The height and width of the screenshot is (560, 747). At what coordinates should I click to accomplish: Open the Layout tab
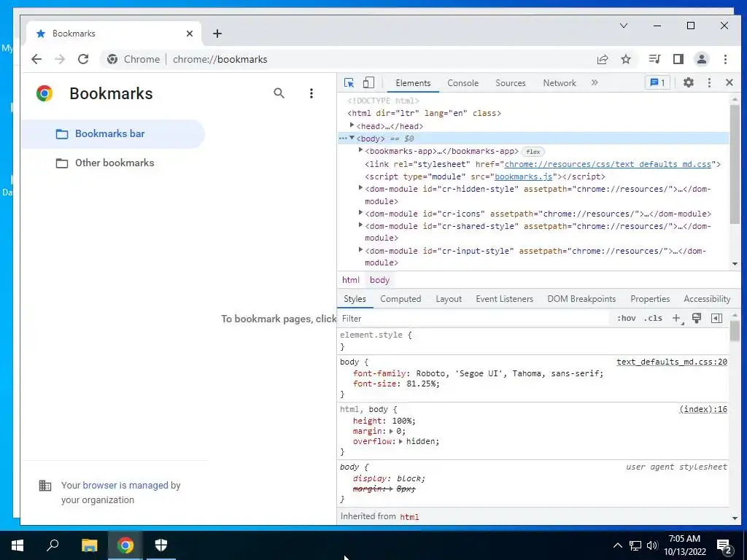click(449, 299)
